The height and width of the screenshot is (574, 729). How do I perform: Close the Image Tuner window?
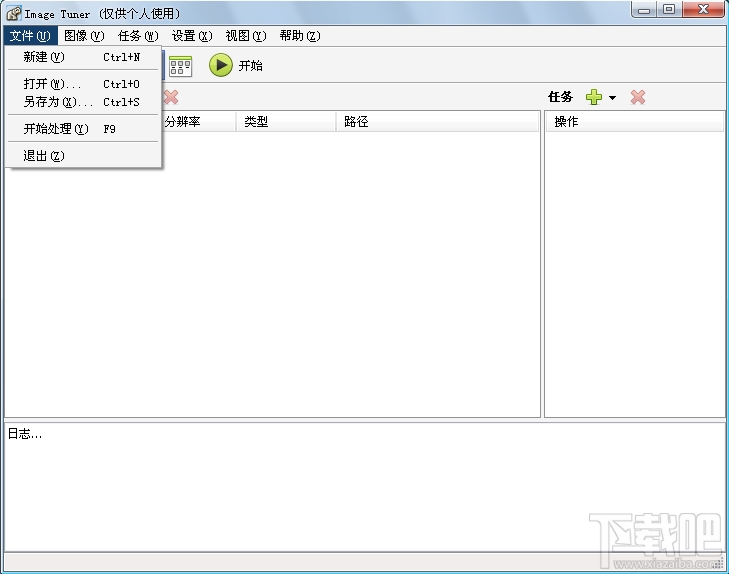click(x=703, y=10)
